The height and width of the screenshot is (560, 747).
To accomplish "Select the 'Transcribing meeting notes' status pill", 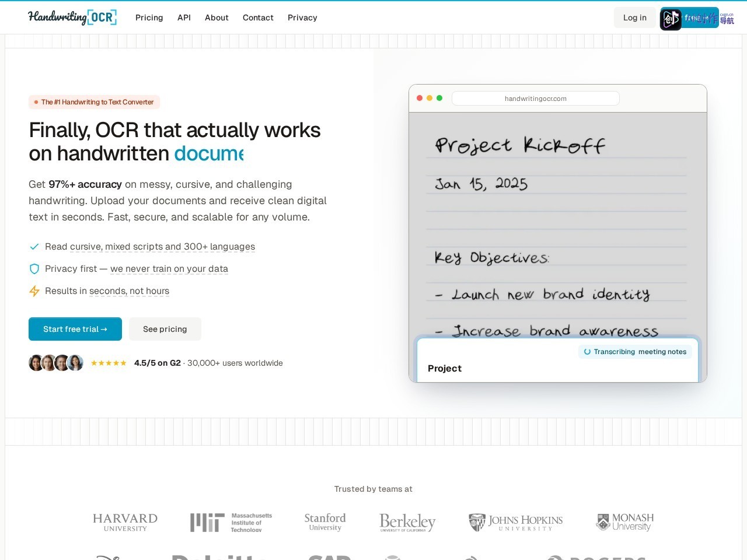I will point(635,352).
